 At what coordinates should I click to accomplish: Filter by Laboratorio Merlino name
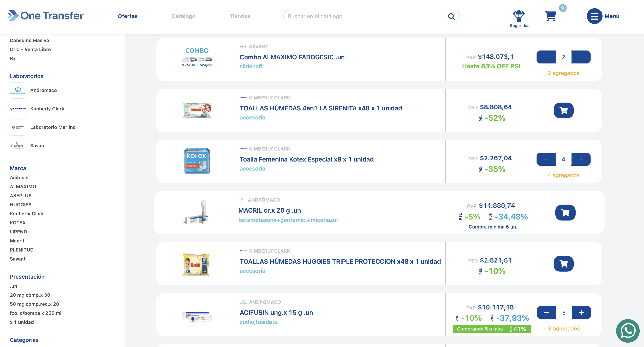[53, 127]
